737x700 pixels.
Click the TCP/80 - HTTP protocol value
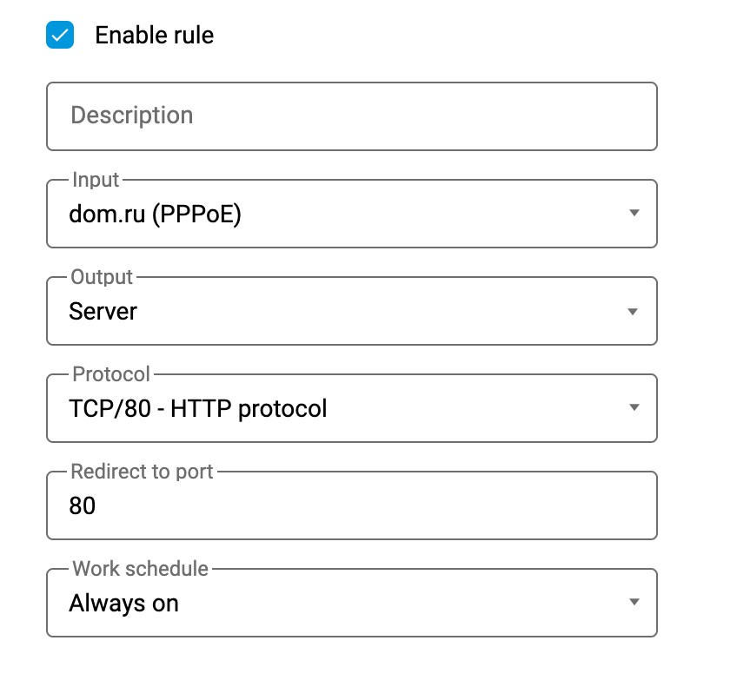pyautogui.click(x=198, y=408)
